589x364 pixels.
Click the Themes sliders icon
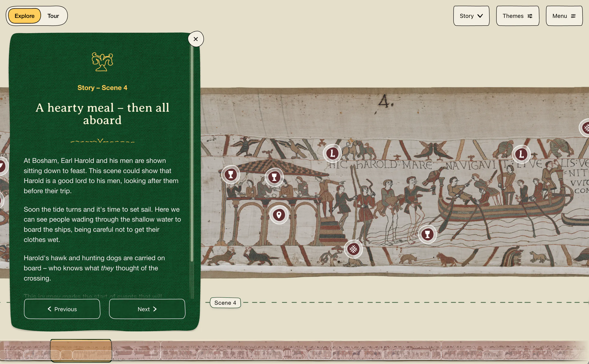530,16
